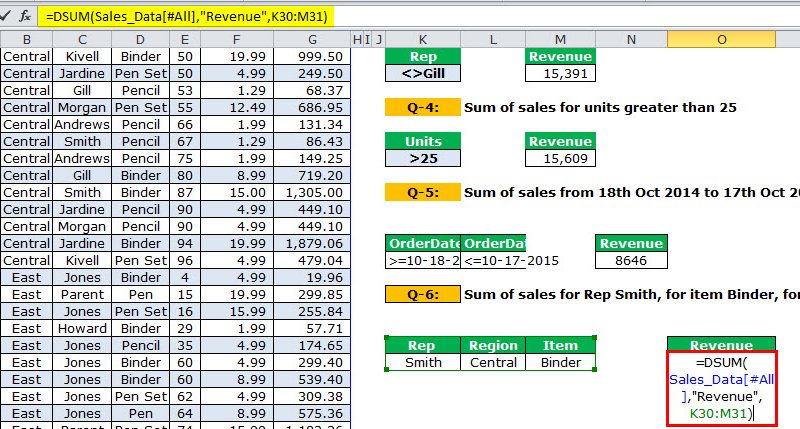Click revenue value 1,305.00
Viewport: 800px width, 429px height.
pos(312,192)
